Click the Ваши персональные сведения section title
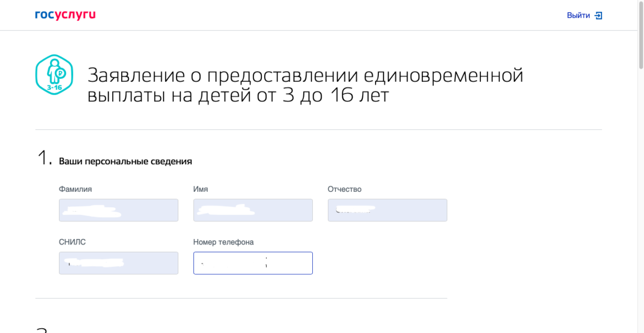This screenshot has width=644, height=333. pyautogui.click(x=125, y=161)
